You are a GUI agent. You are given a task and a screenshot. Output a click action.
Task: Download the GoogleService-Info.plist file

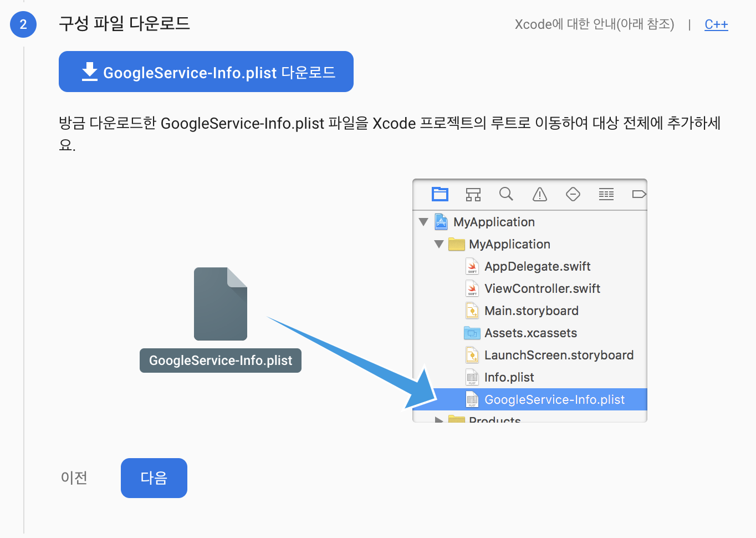pos(206,72)
